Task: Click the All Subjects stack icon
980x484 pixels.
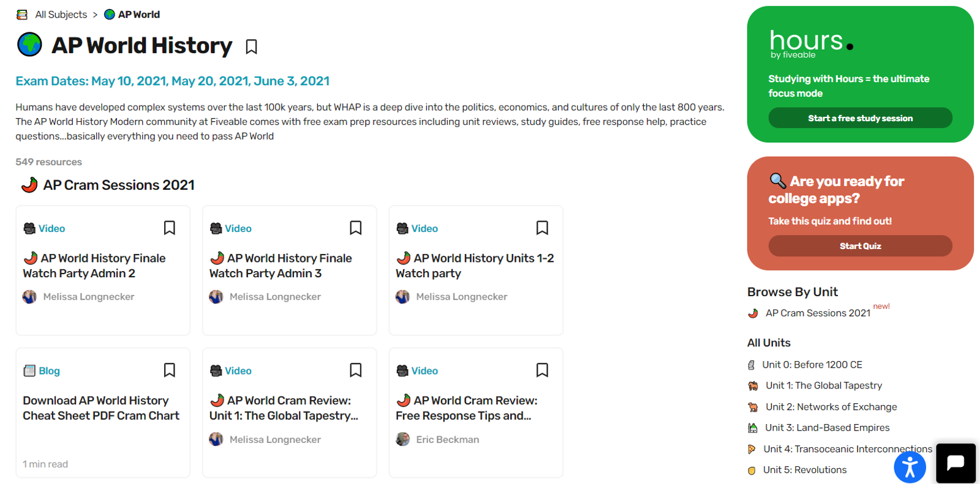Action: tap(22, 15)
